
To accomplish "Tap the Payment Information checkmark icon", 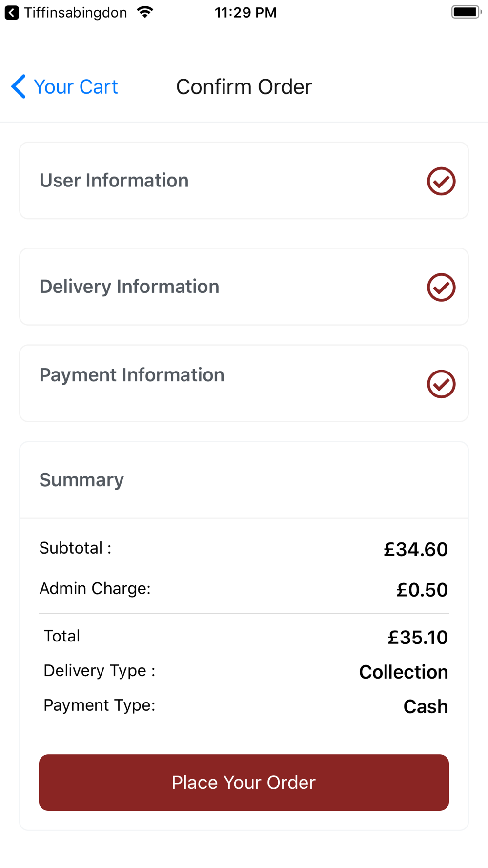I will 441,384.
